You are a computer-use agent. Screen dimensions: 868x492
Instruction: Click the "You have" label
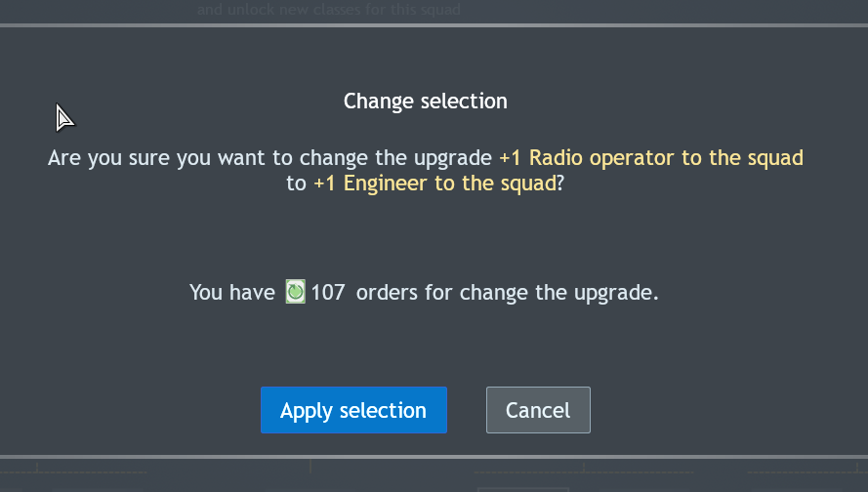(x=232, y=292)
